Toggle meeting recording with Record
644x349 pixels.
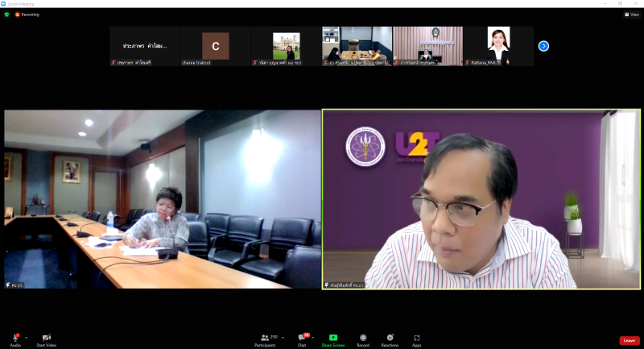tap(363, 337)
